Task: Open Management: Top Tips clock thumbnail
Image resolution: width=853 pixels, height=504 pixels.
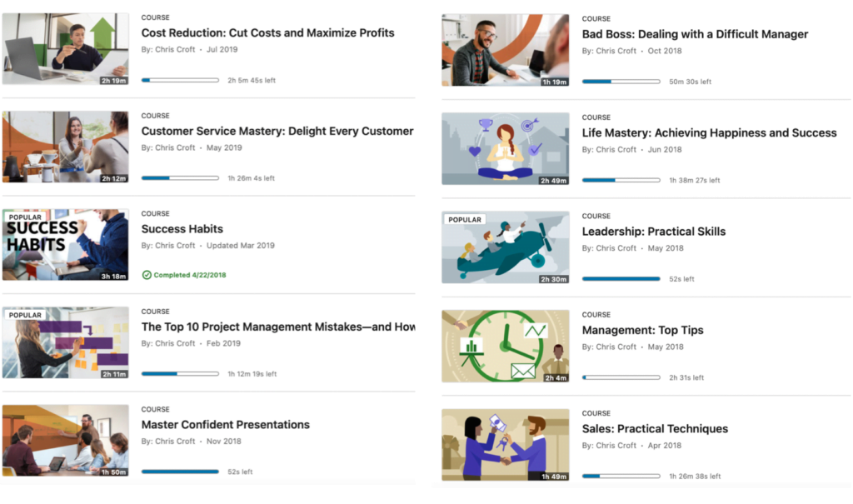Action: point(505,346)
